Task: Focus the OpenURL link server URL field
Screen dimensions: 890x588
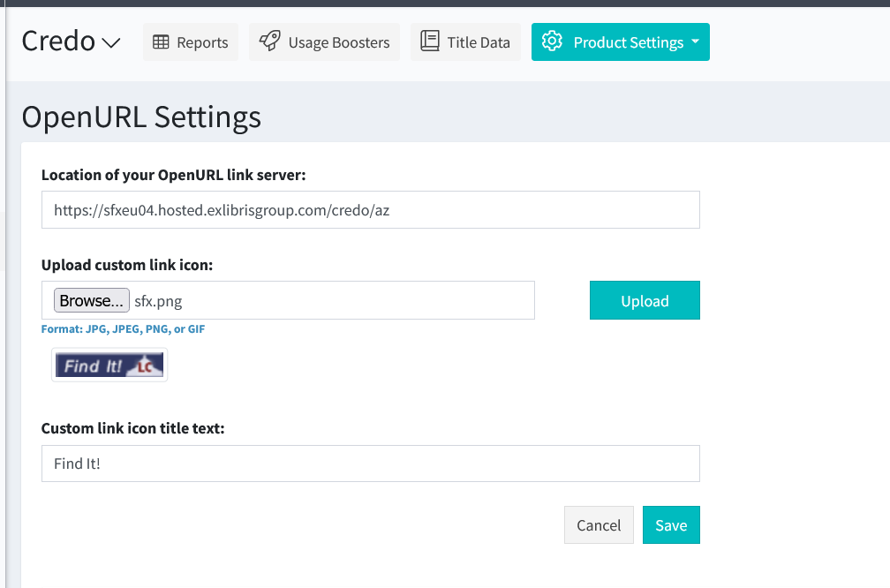Action: [370, 210]
